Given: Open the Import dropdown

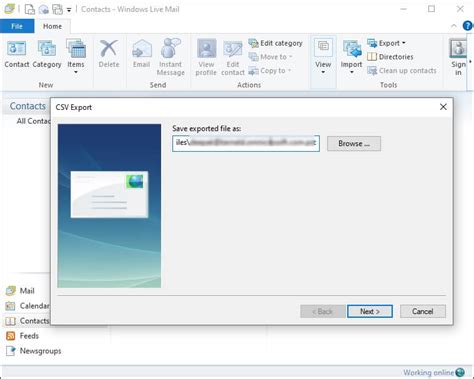Looking at the screenshot, I should (351, 57).
